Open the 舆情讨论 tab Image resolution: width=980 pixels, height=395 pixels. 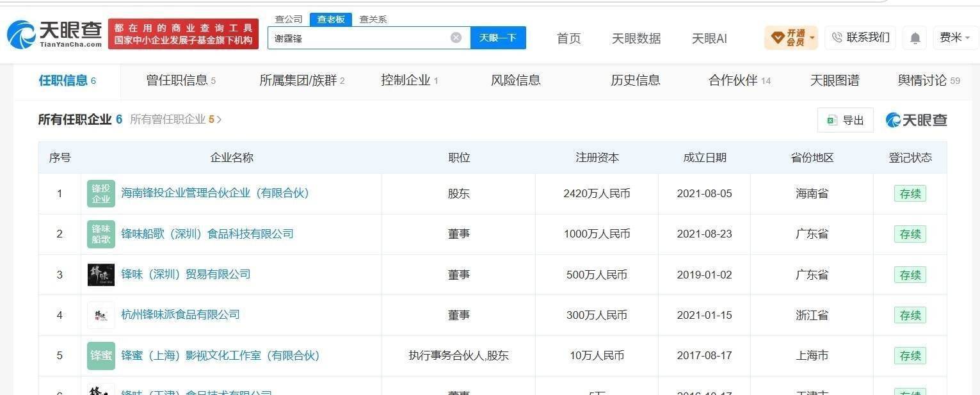(x=929, y=81)
